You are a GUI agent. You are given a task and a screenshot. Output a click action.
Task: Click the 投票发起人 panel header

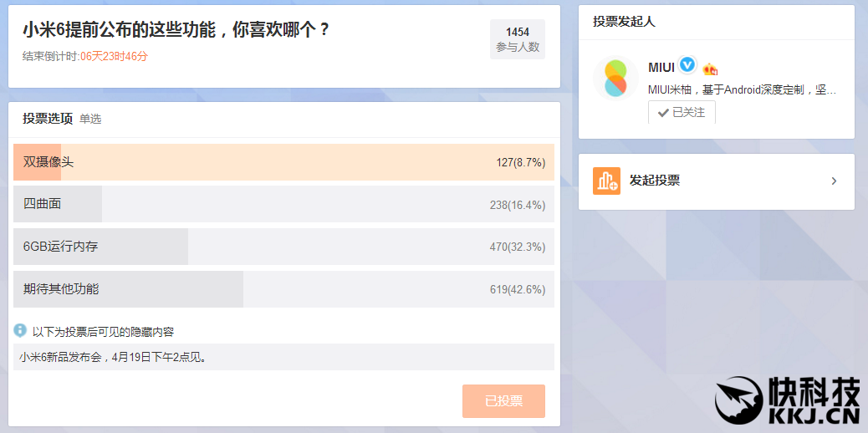pyautogui.click(x=624, y=22)
